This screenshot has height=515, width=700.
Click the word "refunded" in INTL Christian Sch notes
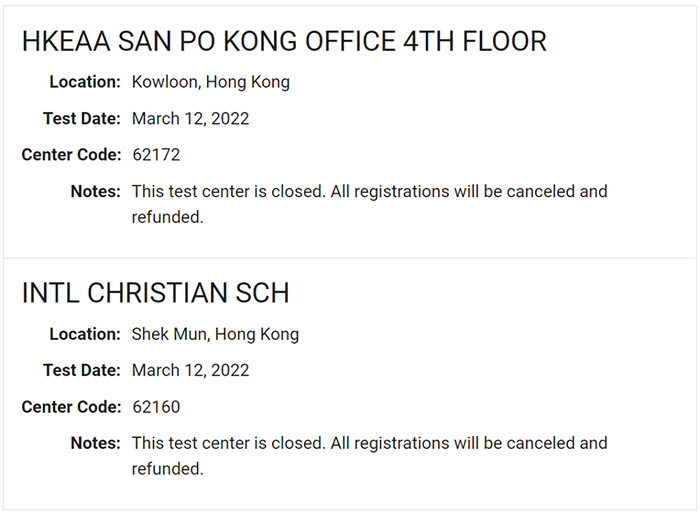165,468
